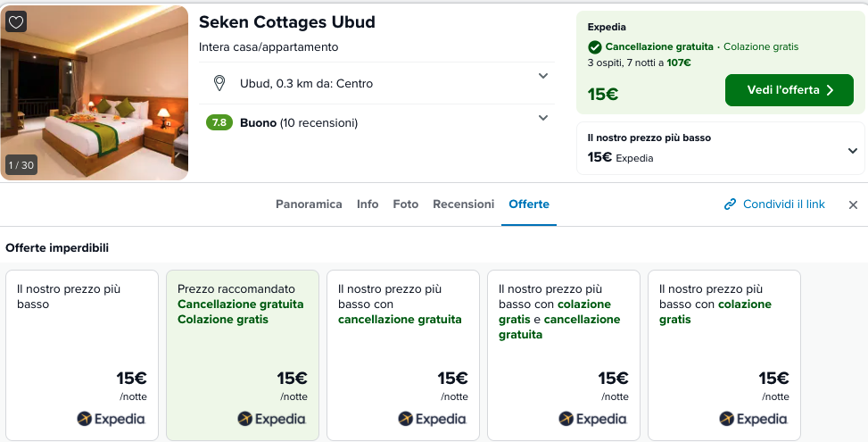Click the Vedi l'offerta button
The image size is (868, 442).
click(x=789, y=90)
